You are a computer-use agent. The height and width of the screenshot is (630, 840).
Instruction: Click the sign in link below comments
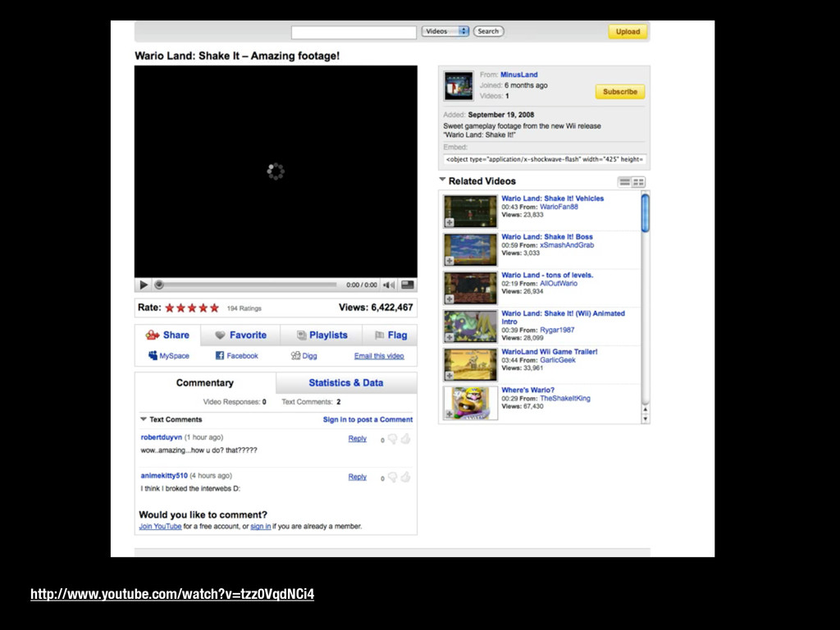tap(260, 526)
